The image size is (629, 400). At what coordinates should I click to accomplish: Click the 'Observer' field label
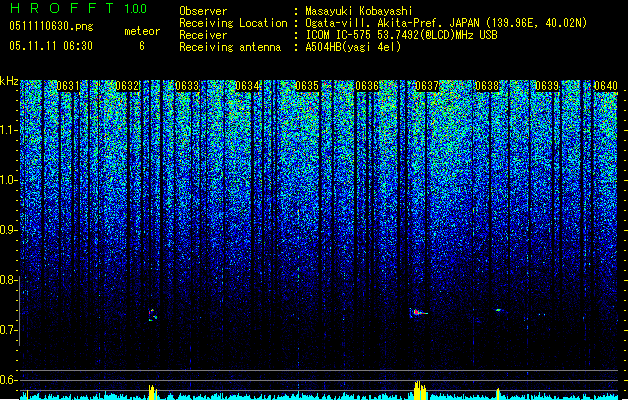[203, 11]
